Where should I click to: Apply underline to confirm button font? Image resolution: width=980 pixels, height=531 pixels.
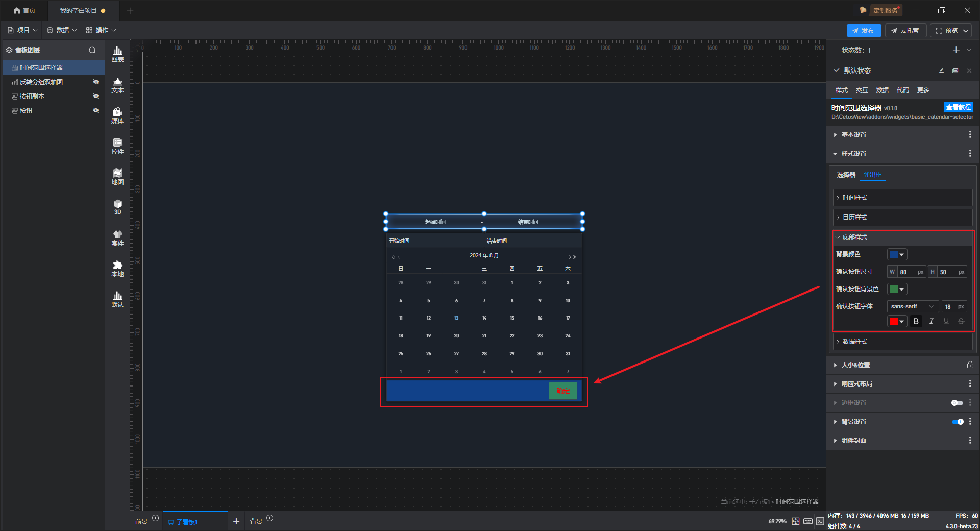tap(946, 321)
